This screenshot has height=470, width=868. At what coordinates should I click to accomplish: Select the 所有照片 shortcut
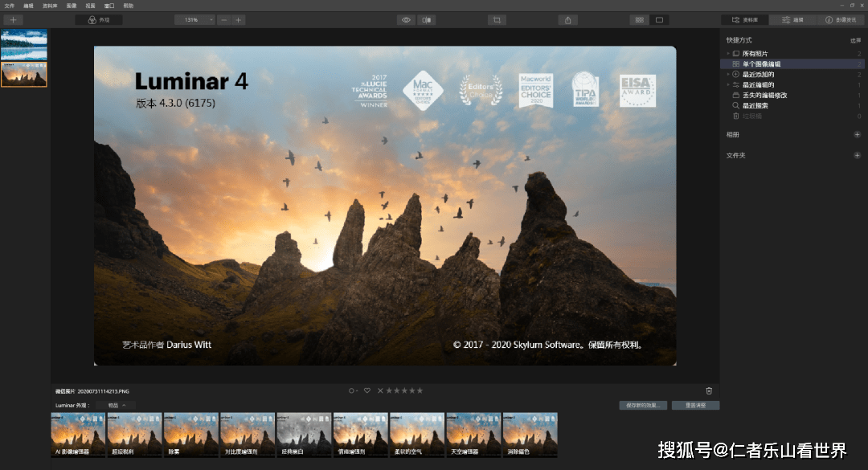755,54
